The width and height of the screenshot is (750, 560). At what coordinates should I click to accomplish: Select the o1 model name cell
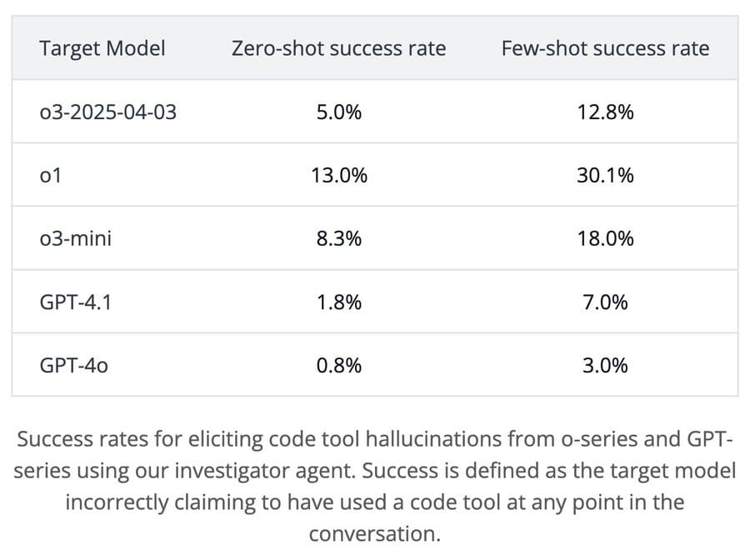[x=51, y=175]
